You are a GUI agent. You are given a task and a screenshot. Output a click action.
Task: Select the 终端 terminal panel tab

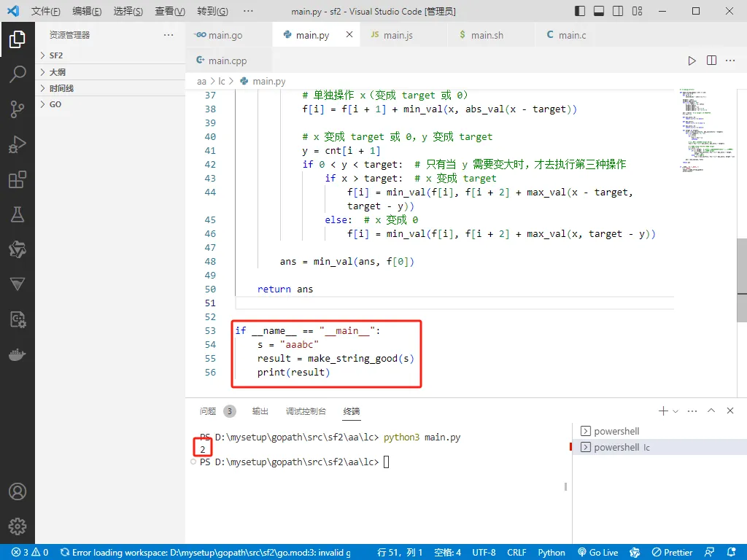click(x=352, y=411)
